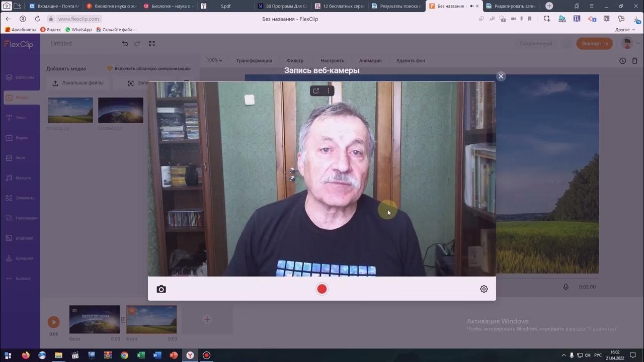The height and width of the screenshot is (362, 644).
Task: Close the webcam recording dialog
Action: tap(501, 76)
